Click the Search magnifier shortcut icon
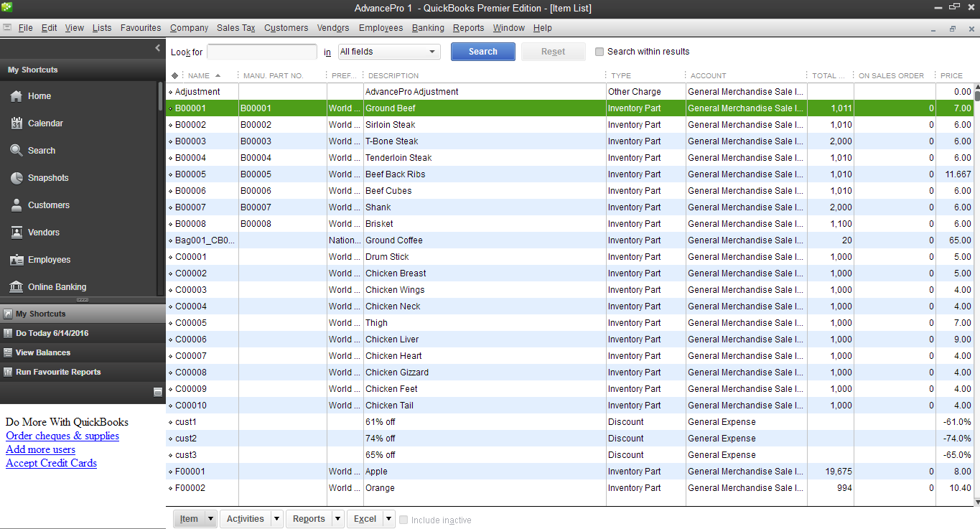Screen dimensions: 980x529 16,151
